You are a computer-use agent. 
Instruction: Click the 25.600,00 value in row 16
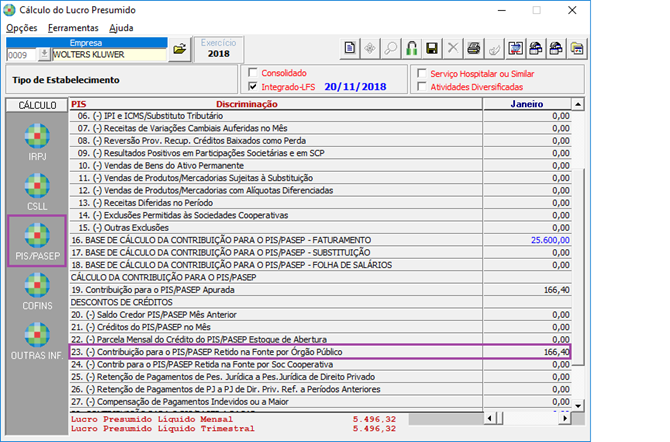click(x=550, y=240)
